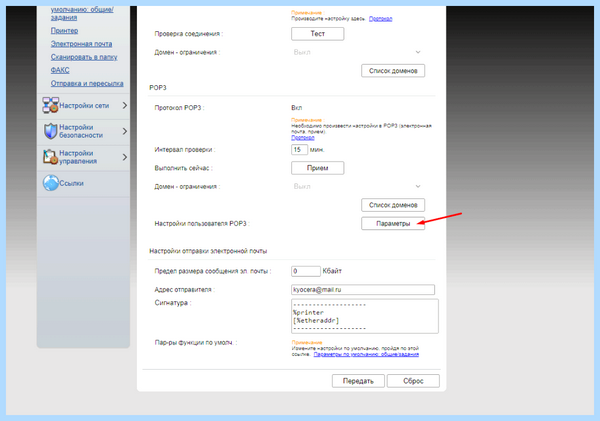600x421 pixels.
Task: Open the link in the top settings note
Action: (380, 19)
